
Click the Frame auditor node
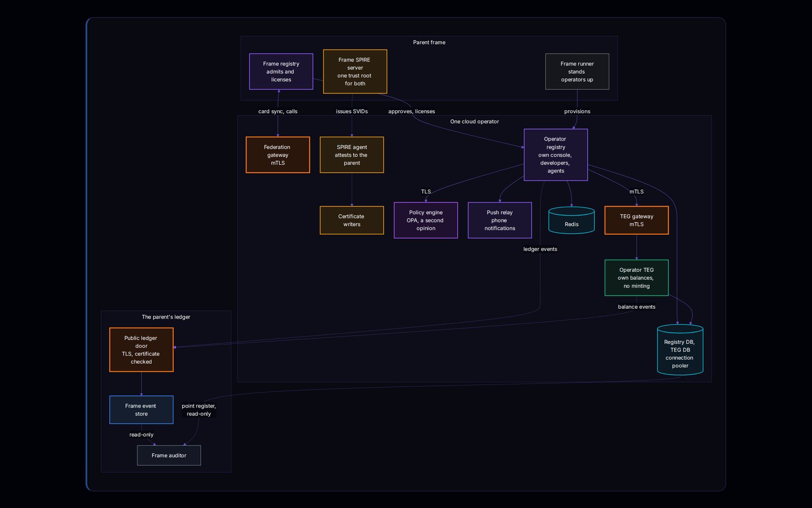pos(169,456)
